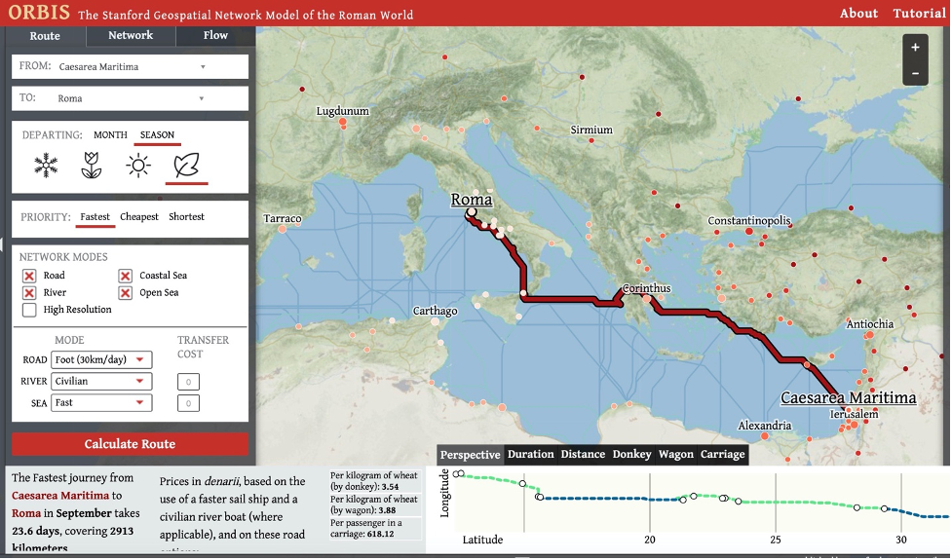Toggle the Coastal Sea checkbox
The height and width of the screenshot is (560, 952).
click(125, 276)
